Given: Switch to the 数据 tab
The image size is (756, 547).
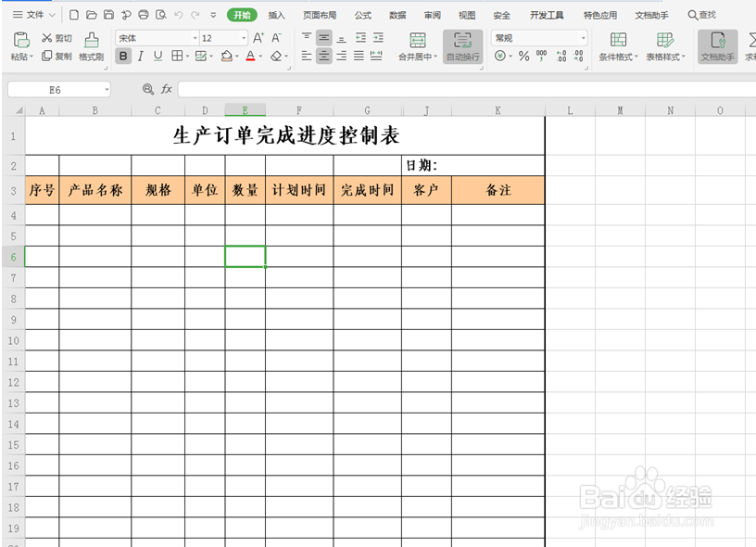Looking at the screenshot, I should pos(397,16).
